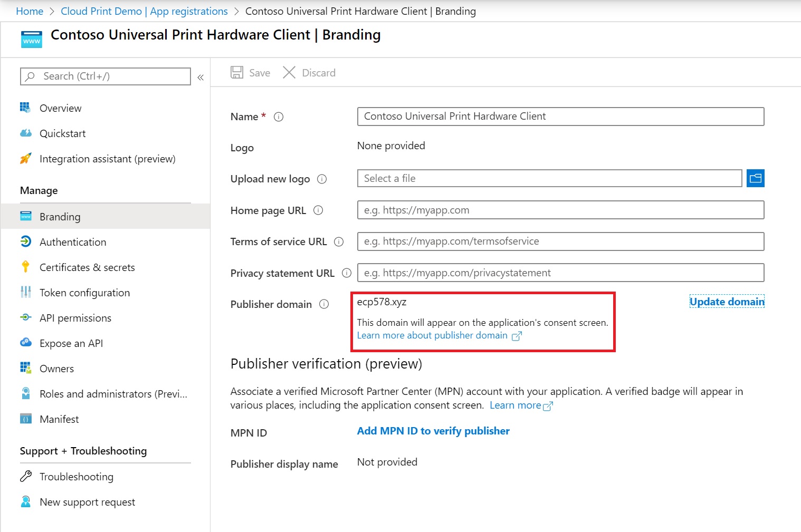Click the info icon next to Terms of service URL
This screenshot has width=801, height=532.
click(339, 242)
